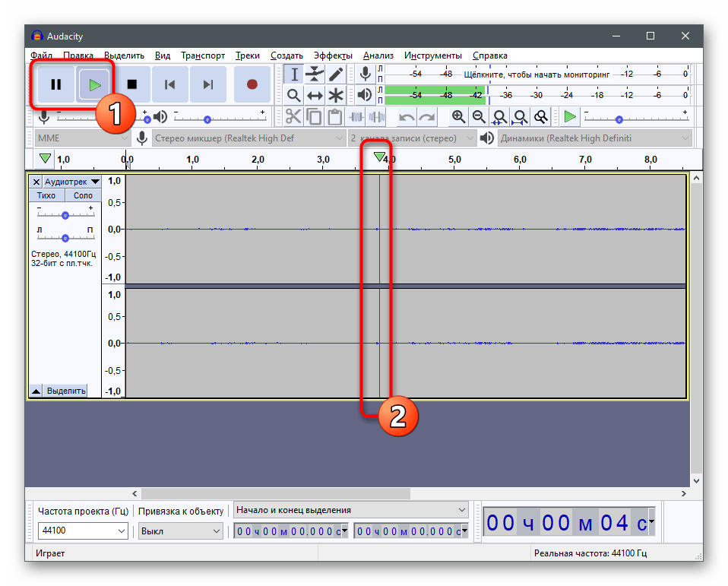Open the project rate 44100 dropdown
The width and height of the screenshot is (728, 586).
[x=83, y=531]
